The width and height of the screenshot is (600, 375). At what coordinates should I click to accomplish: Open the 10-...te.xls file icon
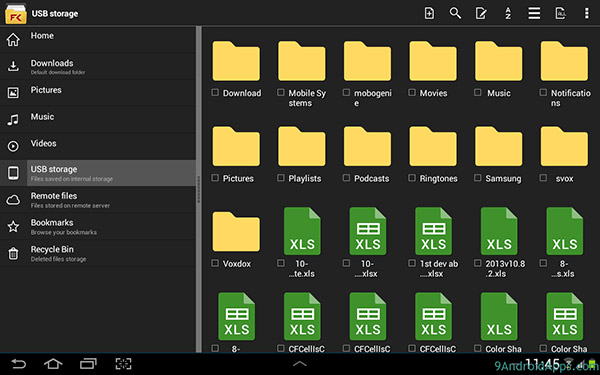[x=302, y=231]
